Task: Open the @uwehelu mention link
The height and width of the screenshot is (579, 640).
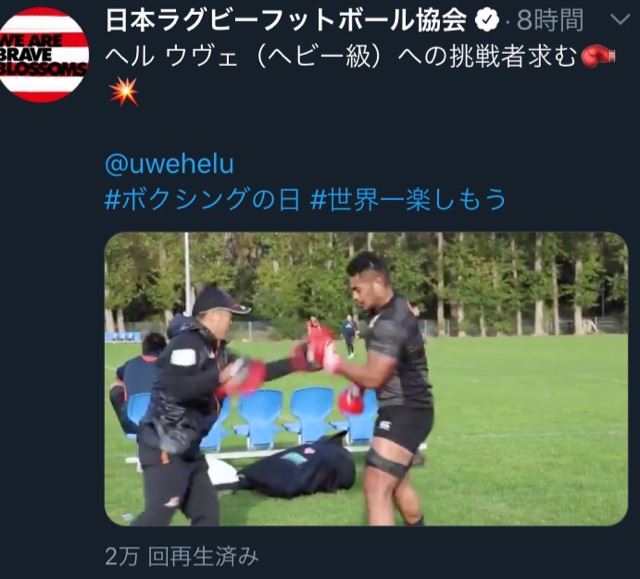Action: point(169,164)
